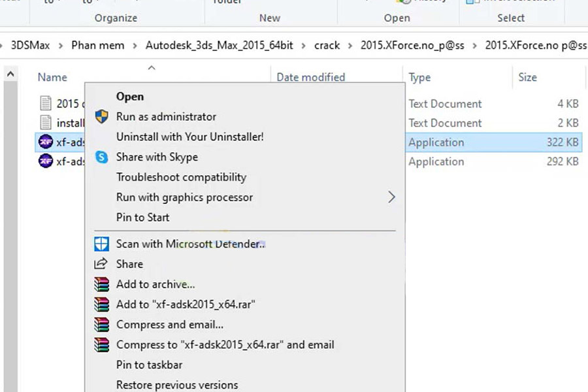Navigate to 3DSMax in address bar
This screenshot has width=588, height=392.
(30, 45)
